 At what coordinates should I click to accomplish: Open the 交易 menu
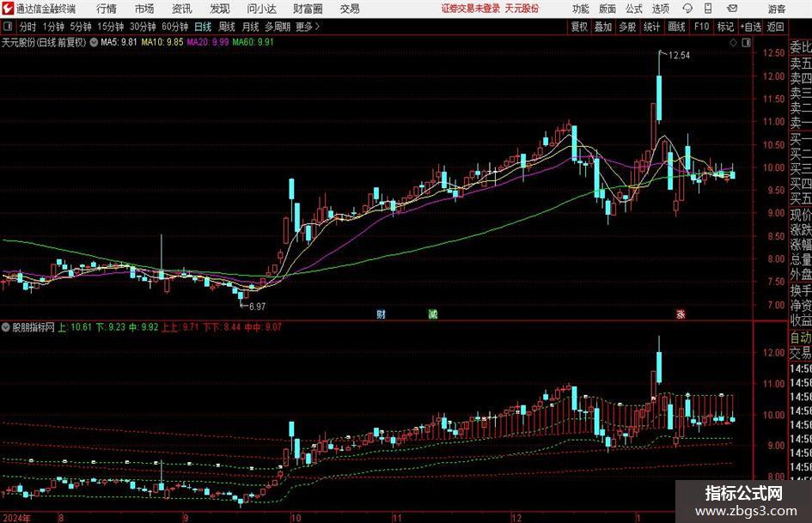(350, 9)
